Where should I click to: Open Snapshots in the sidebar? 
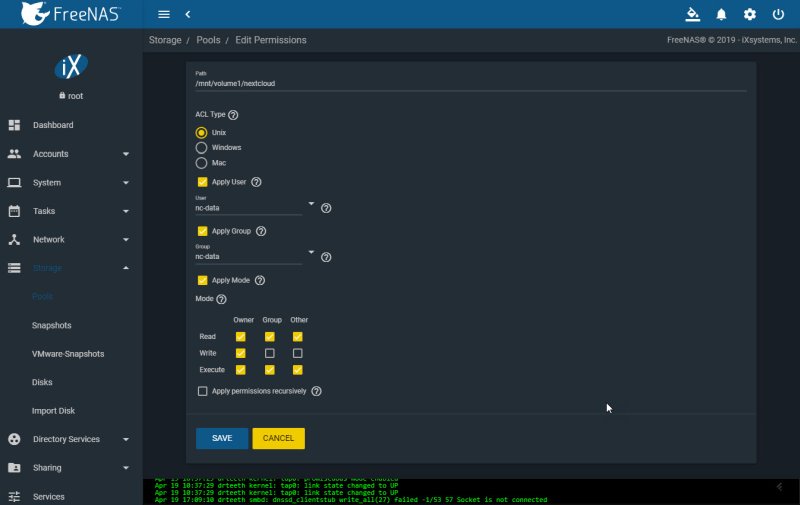click(52, 325)
